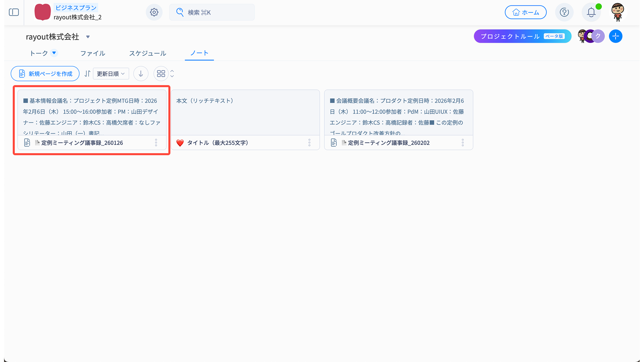Switch to スケジュール tab
Viewport: 644px width, 362px height.
pos(148,53)
